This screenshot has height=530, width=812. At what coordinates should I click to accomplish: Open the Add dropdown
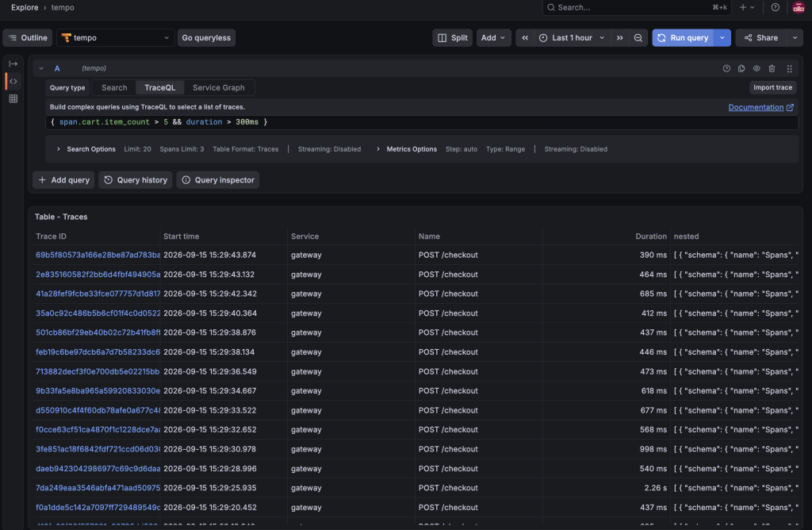click(x=493, y=38)
